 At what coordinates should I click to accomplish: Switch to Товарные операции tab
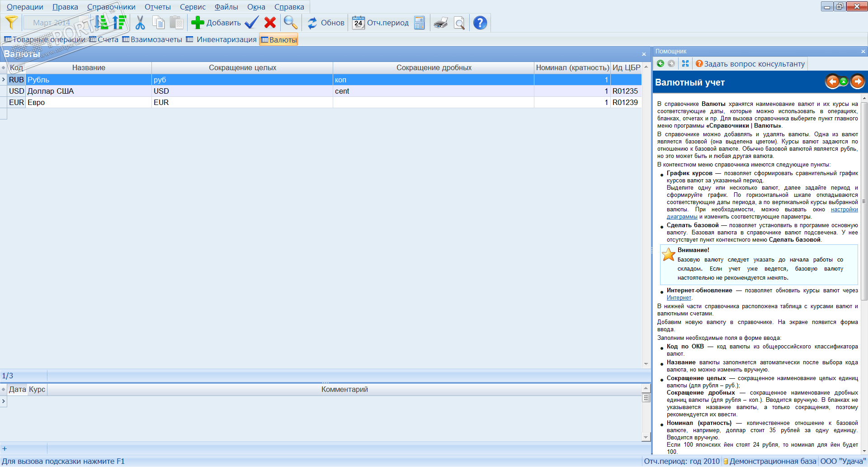pos(45,39)
